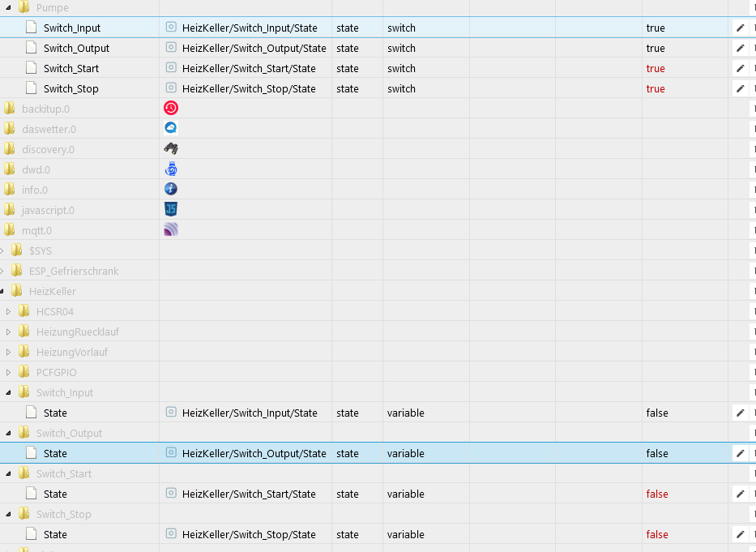Collapse the Switch_Stop folder under HeizKeller
Image resolution: width=756 pixels, height=552 pixels.
click(8, 515)
